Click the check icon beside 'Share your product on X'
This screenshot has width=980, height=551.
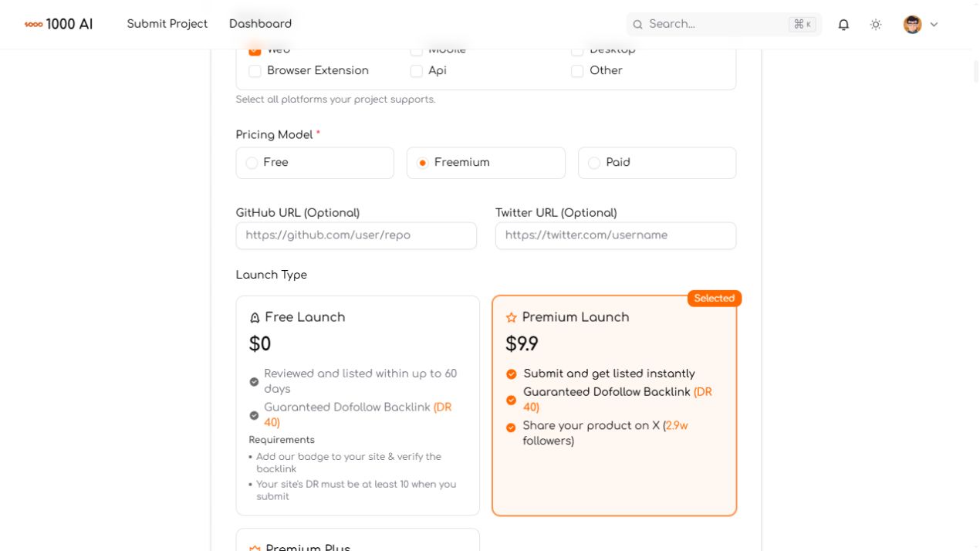511,428
